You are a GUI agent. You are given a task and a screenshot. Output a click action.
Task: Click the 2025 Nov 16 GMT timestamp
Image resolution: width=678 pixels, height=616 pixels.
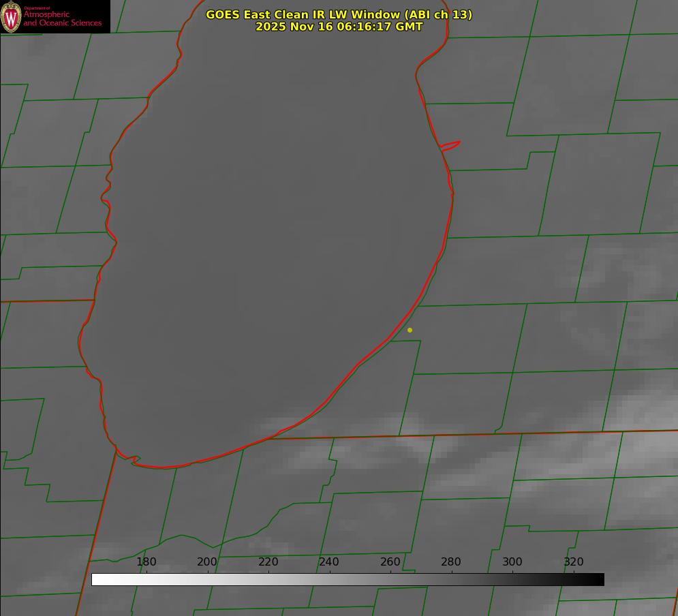coord(339,27)
